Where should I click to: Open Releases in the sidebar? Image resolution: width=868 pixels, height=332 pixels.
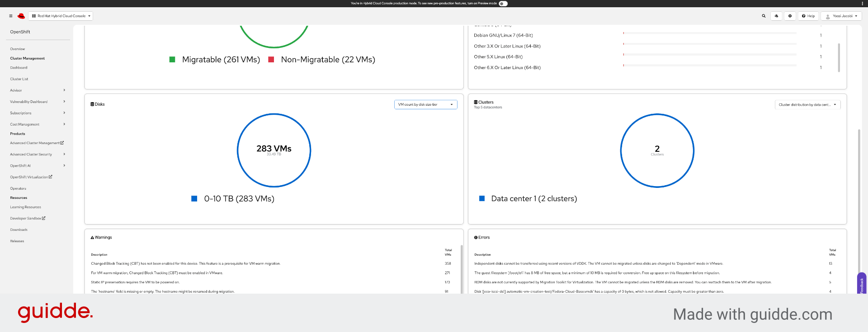(x=17, y=241)
